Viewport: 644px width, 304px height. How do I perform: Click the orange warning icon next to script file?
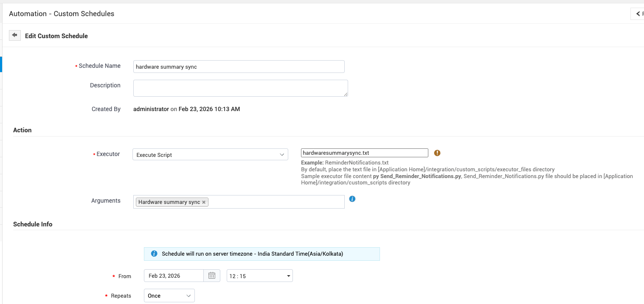tap(437, 153)
